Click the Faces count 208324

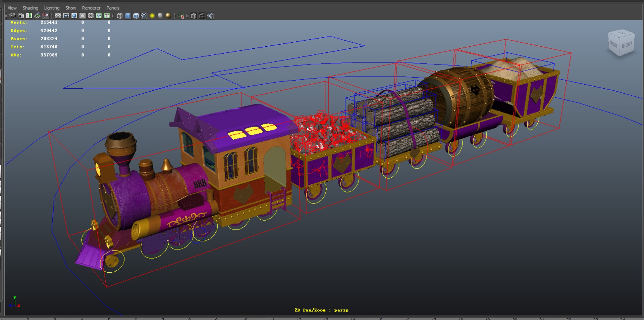pos(49,39)
